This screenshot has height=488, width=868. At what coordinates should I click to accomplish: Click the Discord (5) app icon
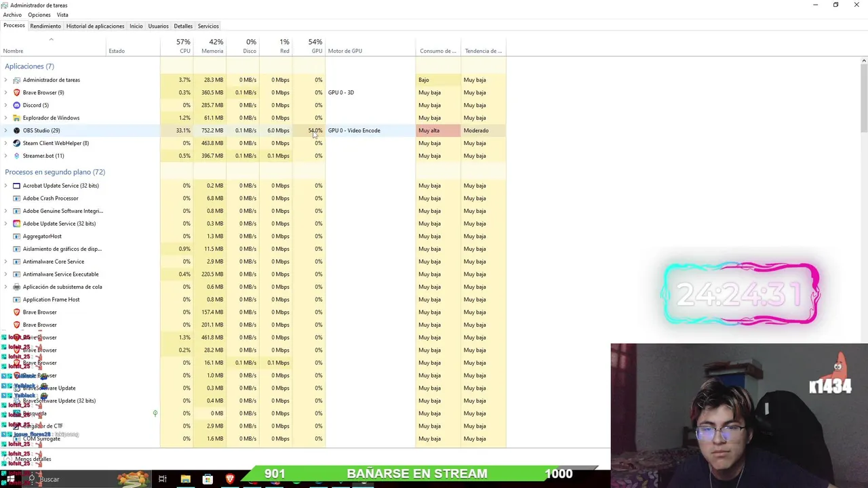pyautogui.click(x=17, y=105)
